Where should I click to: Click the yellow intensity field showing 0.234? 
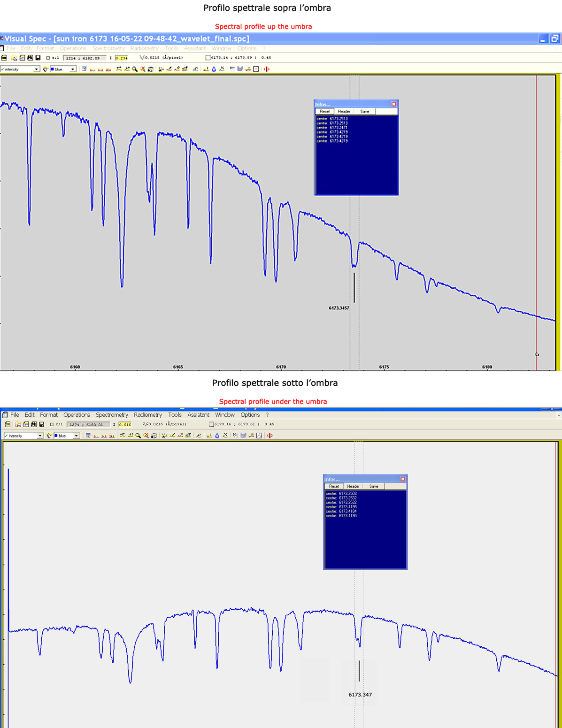click(x=121, y=58)
